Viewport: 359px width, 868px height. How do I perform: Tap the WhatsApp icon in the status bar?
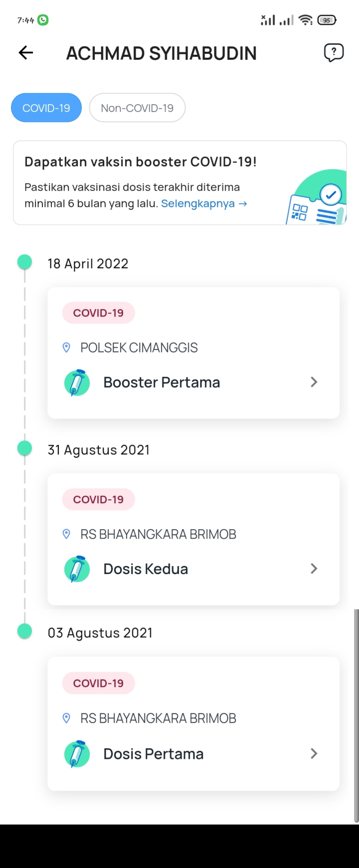coord(43,20)
